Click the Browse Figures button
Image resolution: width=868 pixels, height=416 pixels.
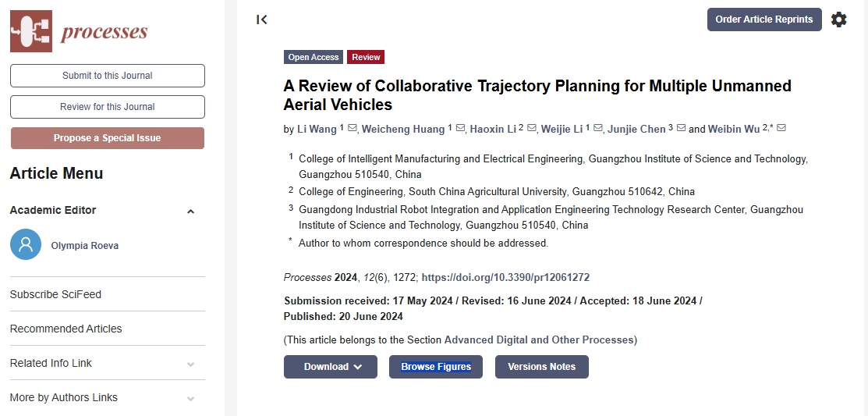[436, 367]
